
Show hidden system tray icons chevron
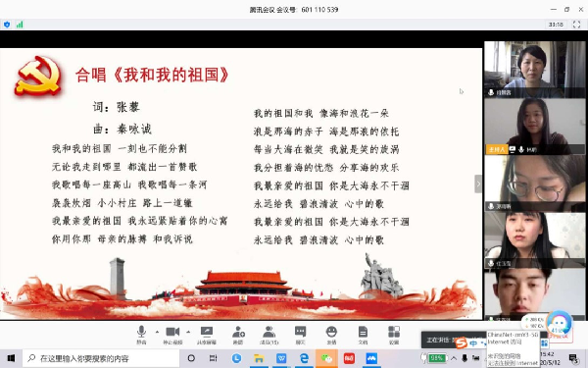pos(454,358)
